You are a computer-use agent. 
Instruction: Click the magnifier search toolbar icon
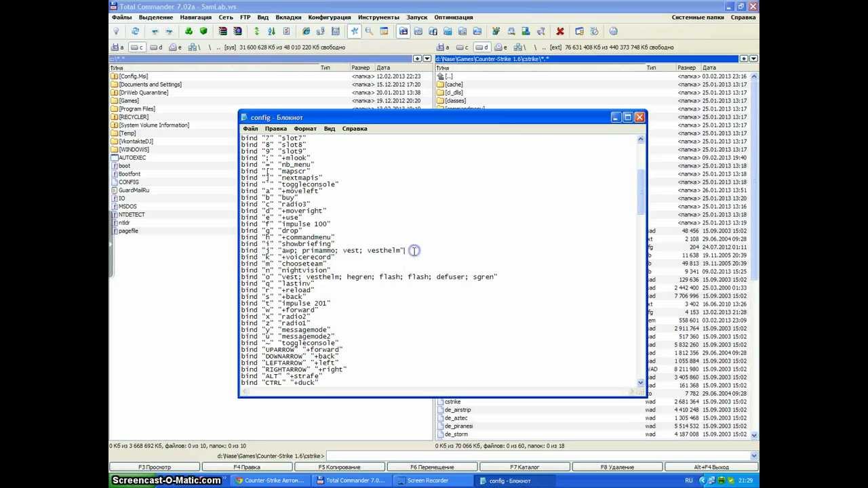point(369,31)
